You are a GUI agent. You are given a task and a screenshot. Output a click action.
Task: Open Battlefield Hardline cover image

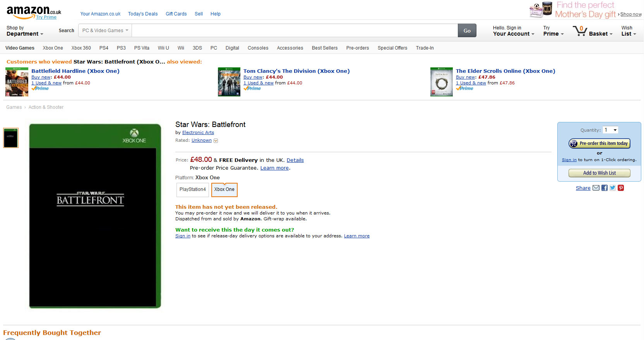click(17, 82)
